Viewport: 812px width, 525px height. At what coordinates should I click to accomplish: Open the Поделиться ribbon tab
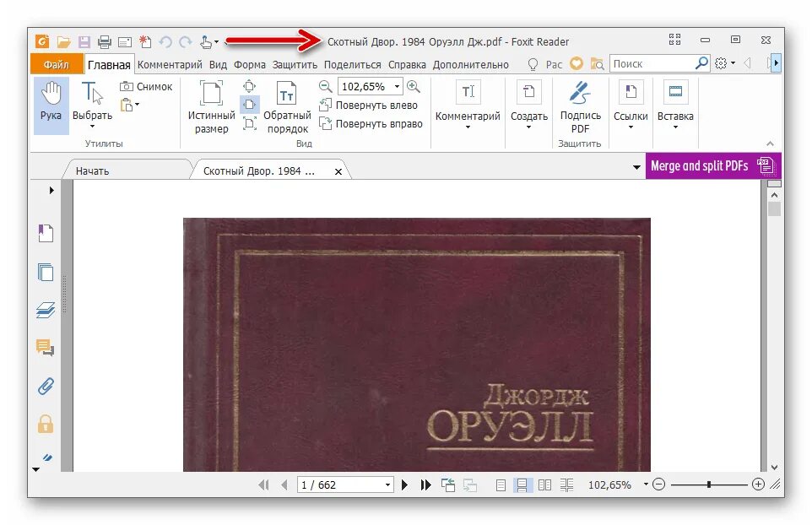[353, 65]
